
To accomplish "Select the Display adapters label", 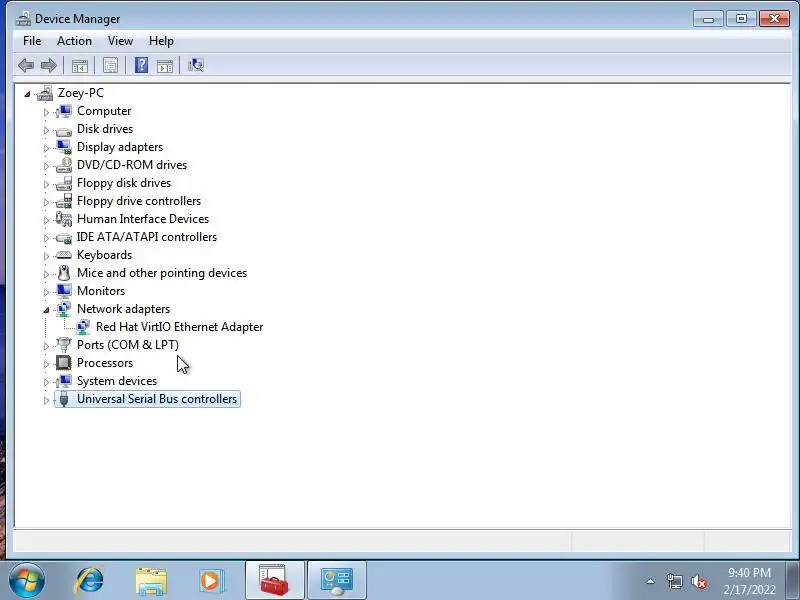I will pyautogui.click(x=120, y=147).
